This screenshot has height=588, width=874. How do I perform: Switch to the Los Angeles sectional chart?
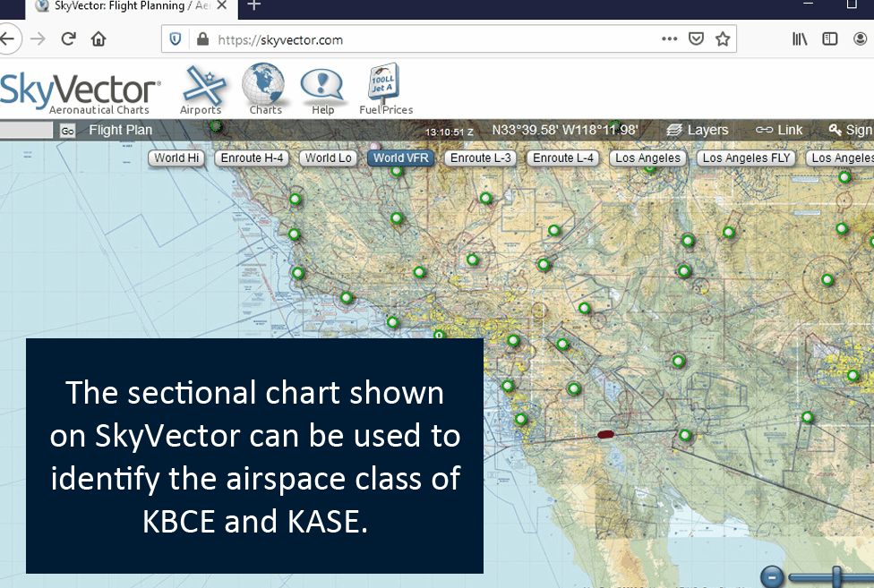pyautogui.click(x=647, y=158)
